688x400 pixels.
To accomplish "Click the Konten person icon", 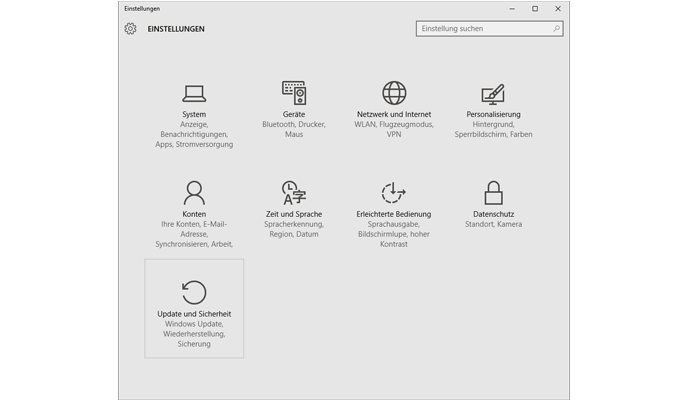I will click(x=194, y=192).
